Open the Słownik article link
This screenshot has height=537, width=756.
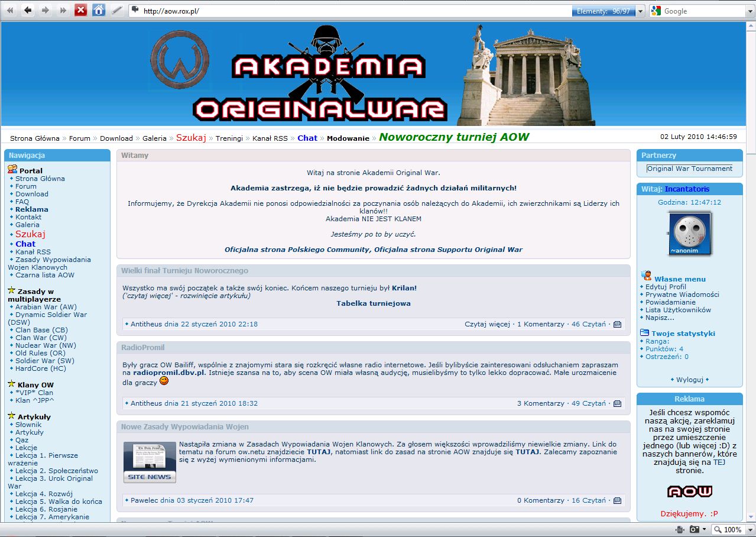28,424
